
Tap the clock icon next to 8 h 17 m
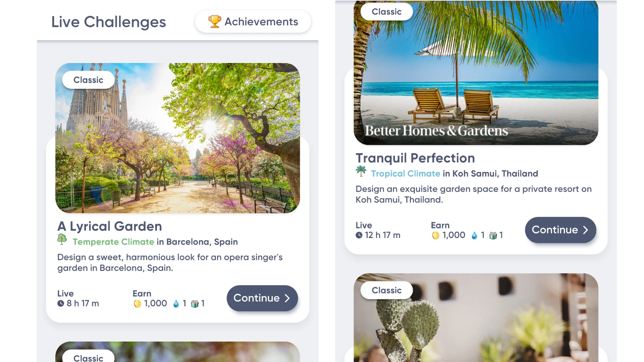[61, 303]
